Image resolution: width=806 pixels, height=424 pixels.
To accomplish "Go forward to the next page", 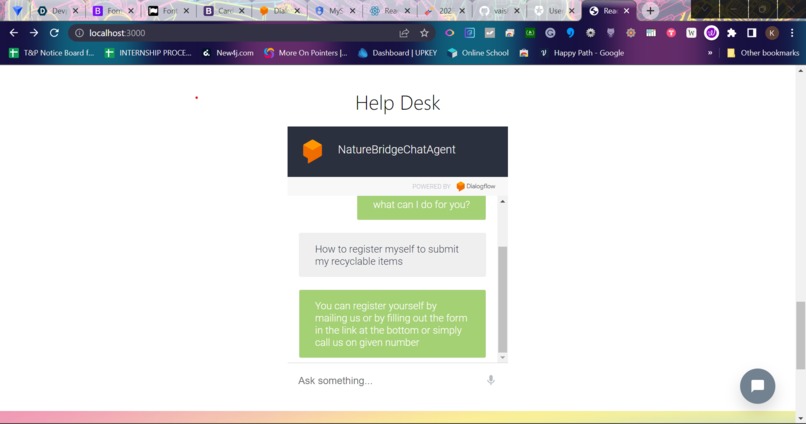I will click(x=34, y=33).
